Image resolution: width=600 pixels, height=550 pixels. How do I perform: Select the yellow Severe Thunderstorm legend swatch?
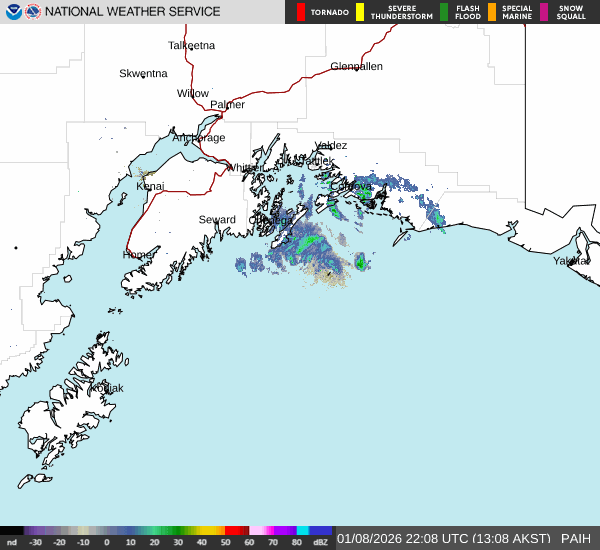[x=360, y=12]
